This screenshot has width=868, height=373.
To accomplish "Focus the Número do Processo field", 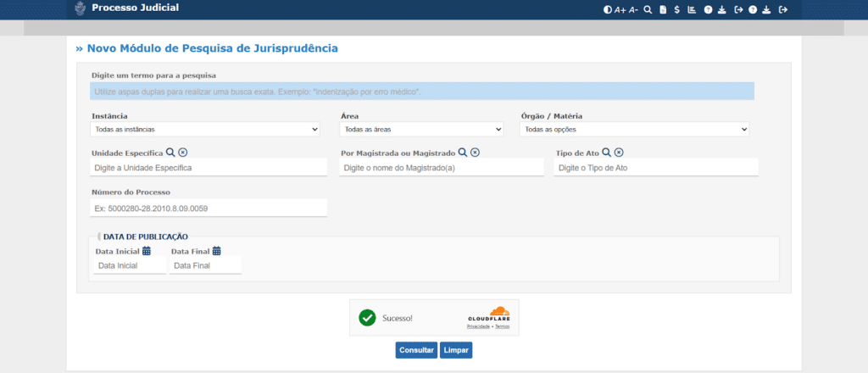I will 209,208.
